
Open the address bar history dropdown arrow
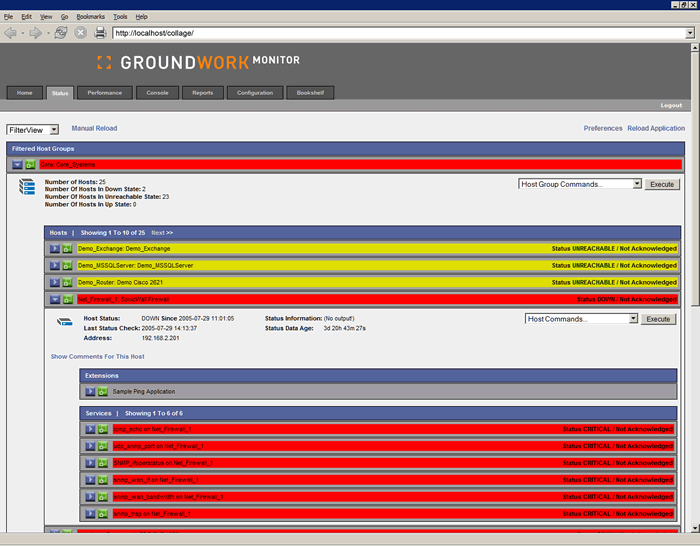(x=690, y=33)
